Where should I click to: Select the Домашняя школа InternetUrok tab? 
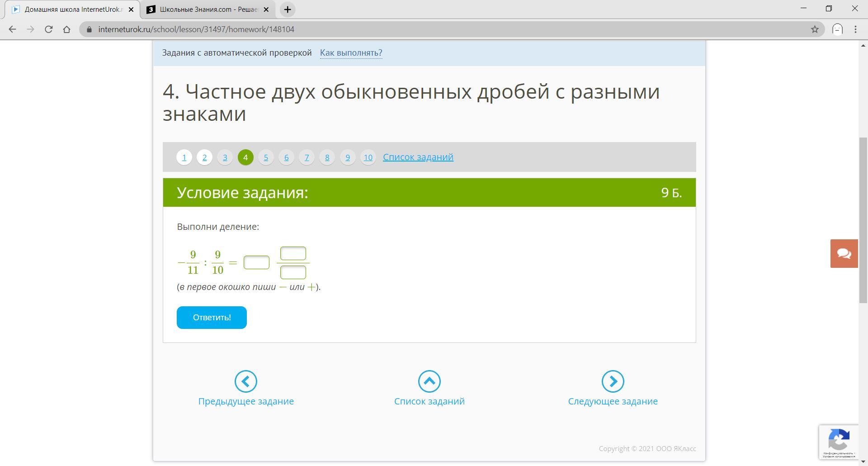click(x=72, y=10)
